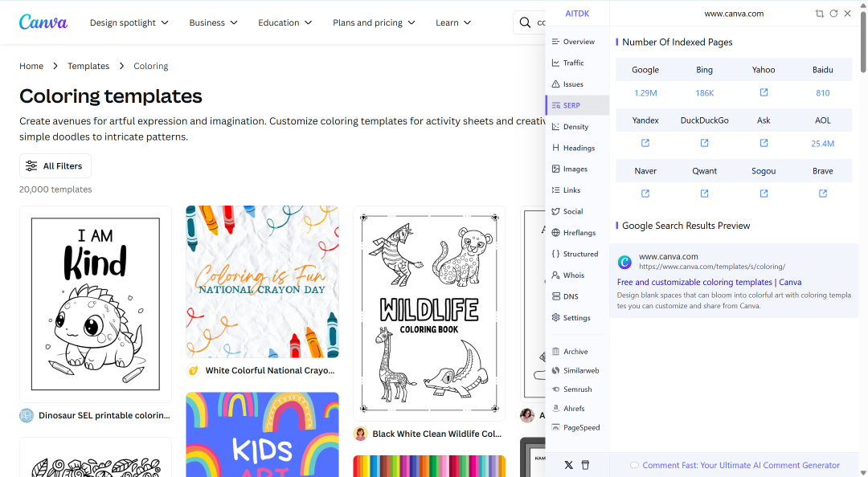
Task: Click the Bing indexed count 186K
Action: [704, 93]
